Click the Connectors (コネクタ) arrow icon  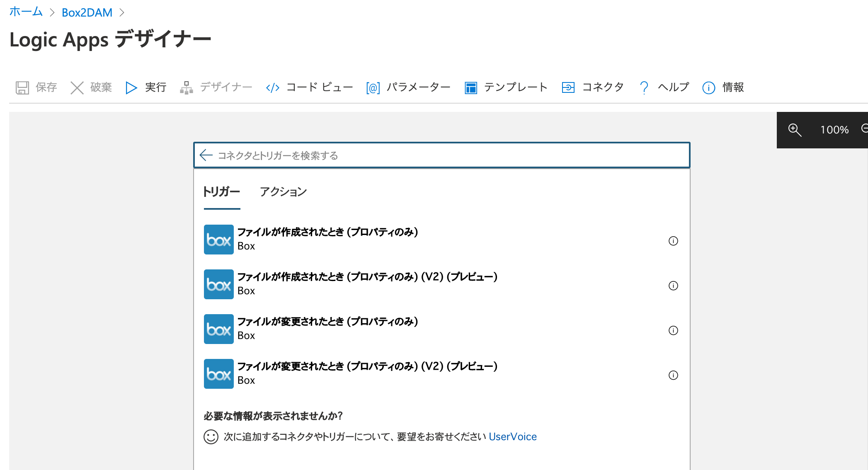pyautogui.click(x=568, y=87)
